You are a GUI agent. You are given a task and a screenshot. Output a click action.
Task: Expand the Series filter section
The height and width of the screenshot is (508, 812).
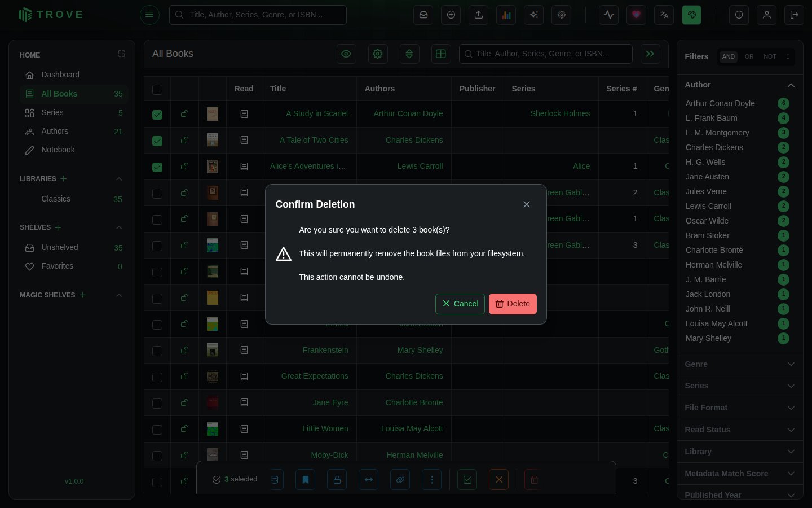pos(740,386)
